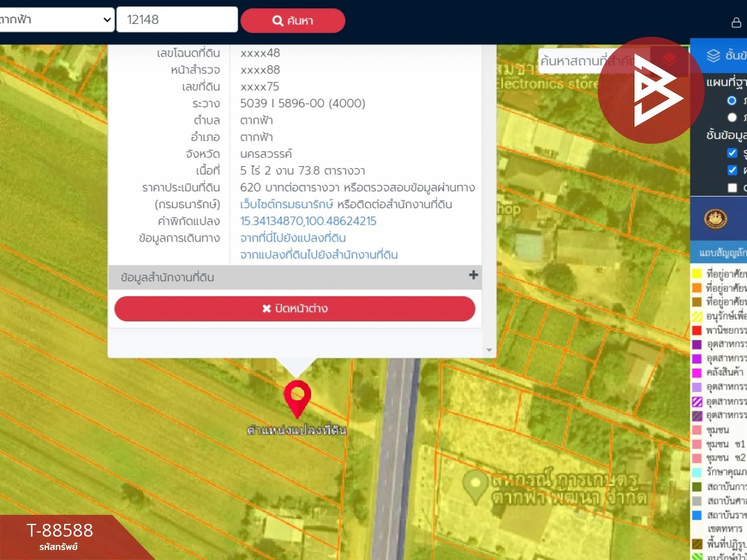This screenshot has height=560, width=747.
Task: Open the parcel coordinates link 15.34134870
Action: click(x=308, y=221)
